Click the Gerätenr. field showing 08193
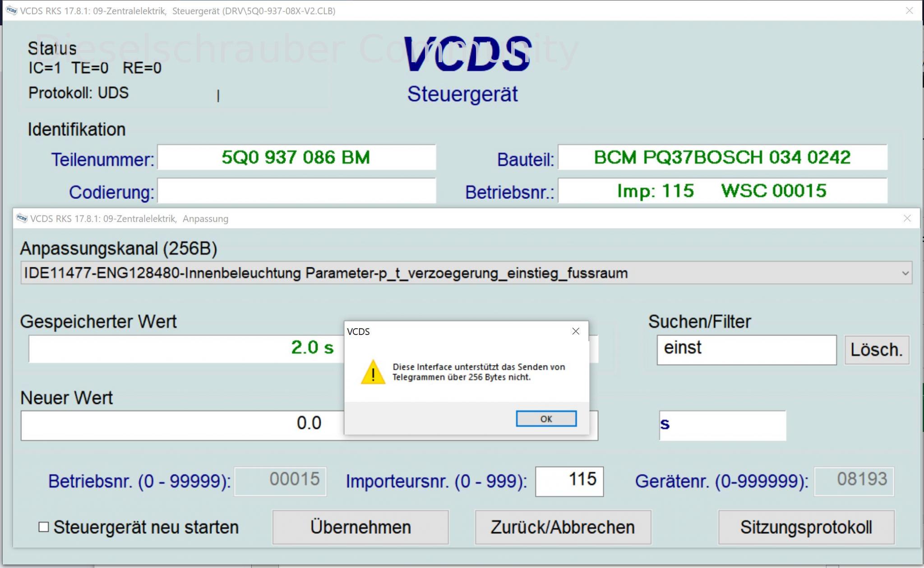Screen dimensions: 924x568 pos(854,481)
